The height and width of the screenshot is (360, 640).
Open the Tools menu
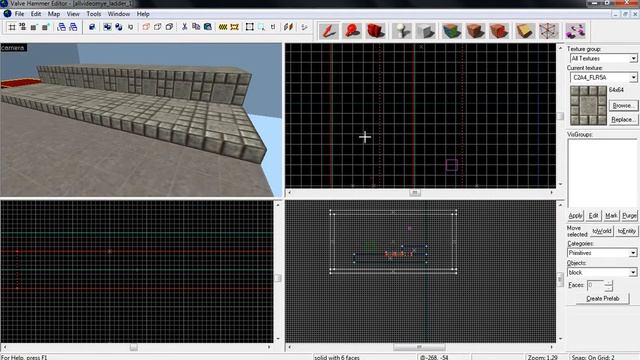pos(93,14)
